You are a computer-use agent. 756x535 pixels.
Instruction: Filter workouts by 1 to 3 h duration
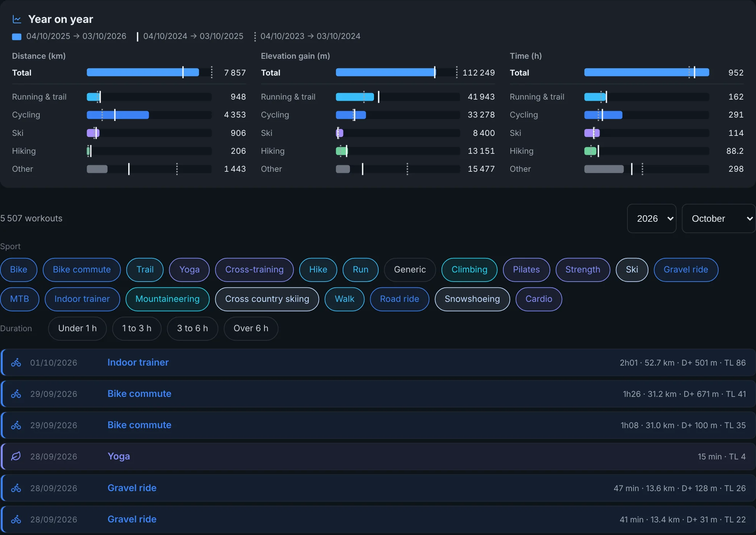(x=137, y=329)
